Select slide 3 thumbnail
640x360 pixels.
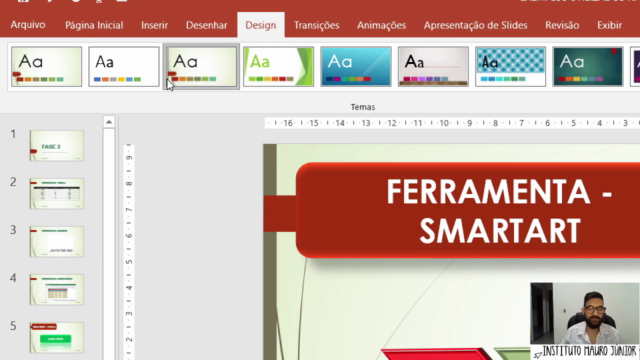coord(57,242)
